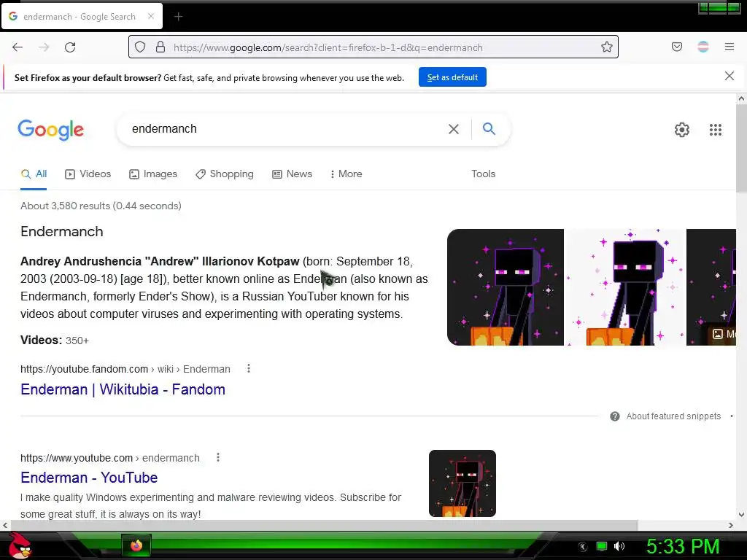747x560 pixels.
Task: Bookmark this page with the star
Action: click(x=606, y=47)
